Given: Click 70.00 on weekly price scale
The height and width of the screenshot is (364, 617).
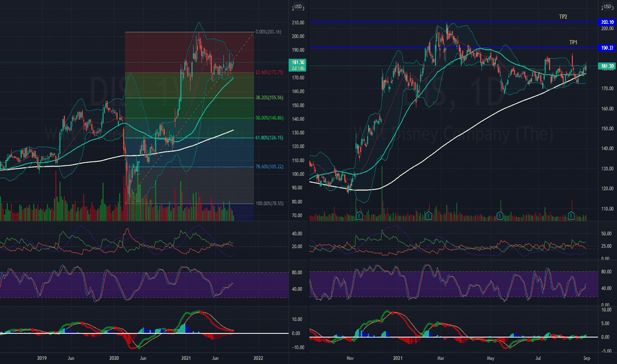Looking at the screenshot, I should click(x=298, y=216).
